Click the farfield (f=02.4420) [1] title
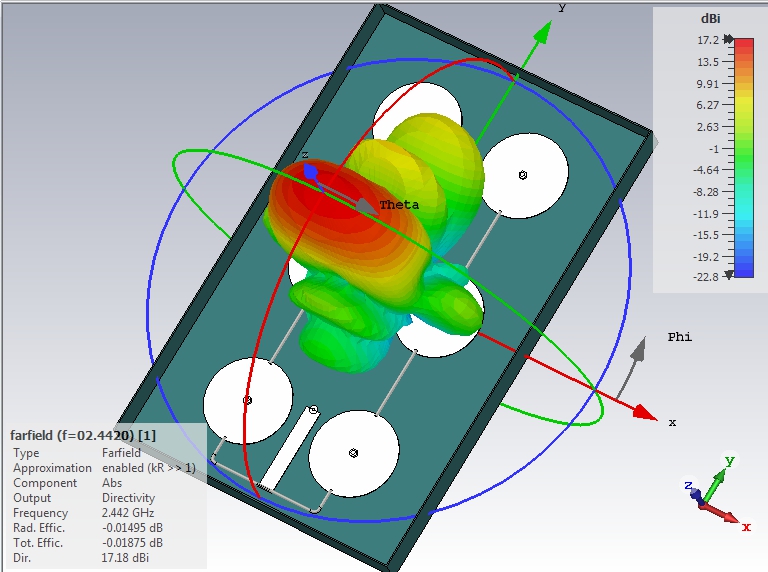 coord(83,435)
